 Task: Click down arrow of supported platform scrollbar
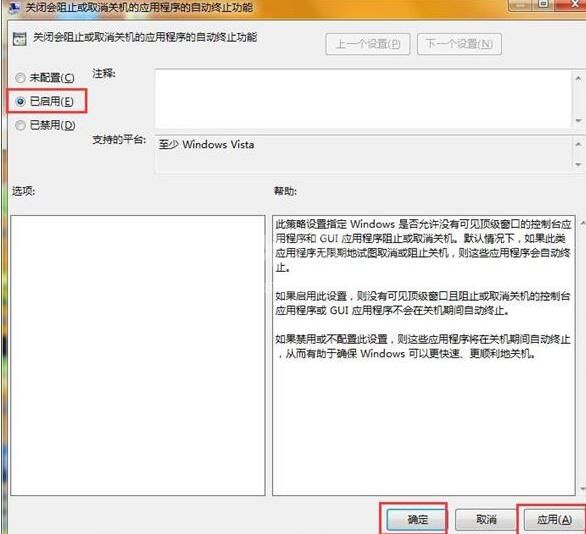click(x=578, y=164)
